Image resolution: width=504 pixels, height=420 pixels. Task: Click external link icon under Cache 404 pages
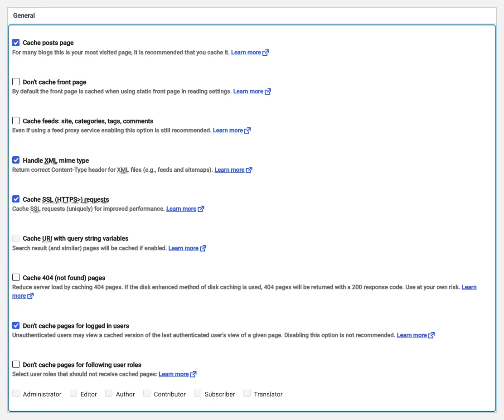pos(30,296)
